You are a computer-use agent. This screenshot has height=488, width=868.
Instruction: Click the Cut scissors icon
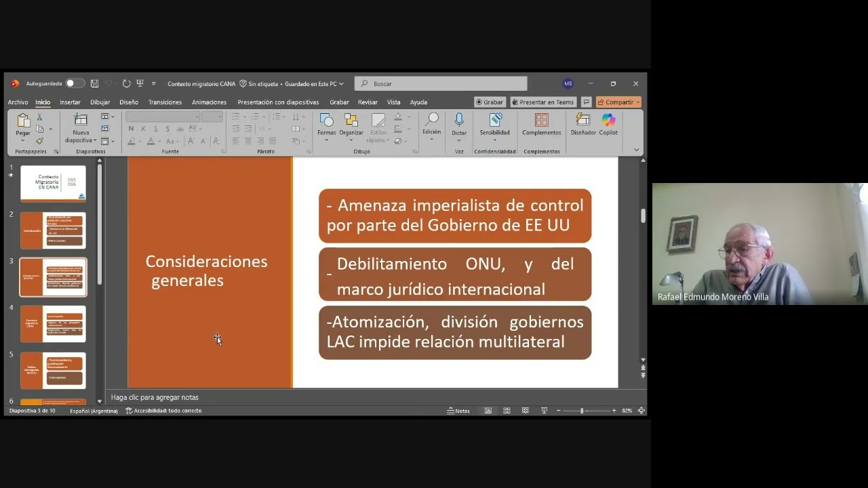(x=39, y=117)
